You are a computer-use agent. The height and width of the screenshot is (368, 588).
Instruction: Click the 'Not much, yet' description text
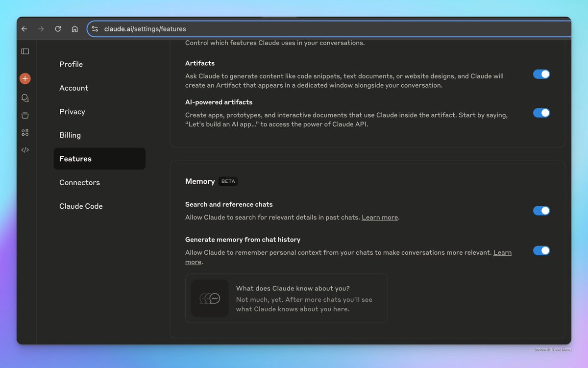[304, 304]
